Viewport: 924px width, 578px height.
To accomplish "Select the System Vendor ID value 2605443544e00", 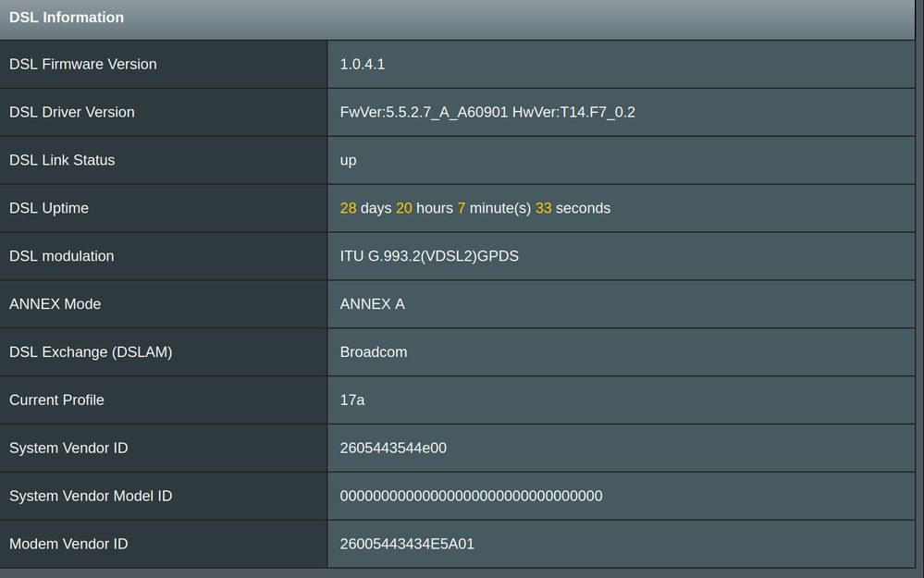I will pos(393,449).
